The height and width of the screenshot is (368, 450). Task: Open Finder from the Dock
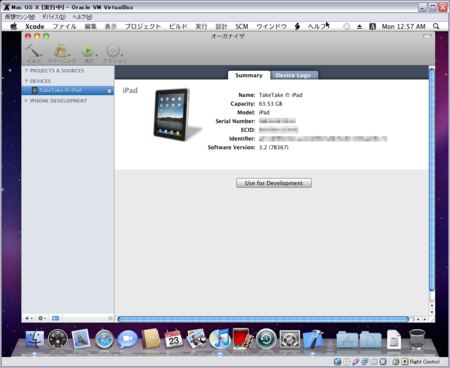click(x=34, y=339)
